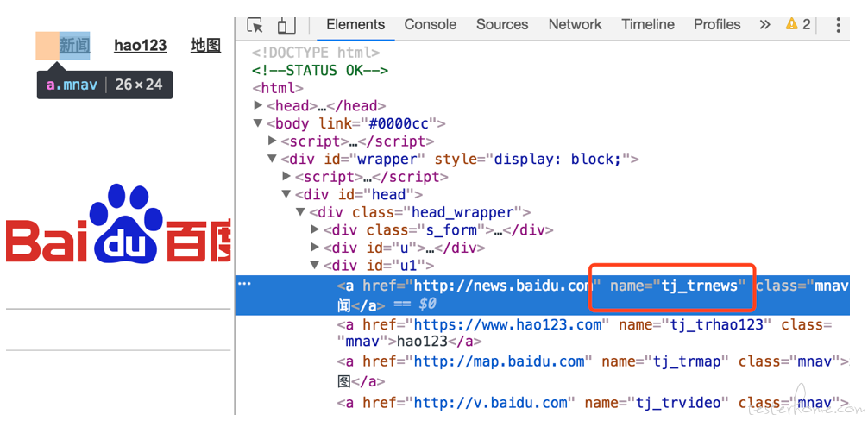Screen dimensions: 868x427
Task: Click the <!--STATUS OK--> comment
Action: point(320,71)
